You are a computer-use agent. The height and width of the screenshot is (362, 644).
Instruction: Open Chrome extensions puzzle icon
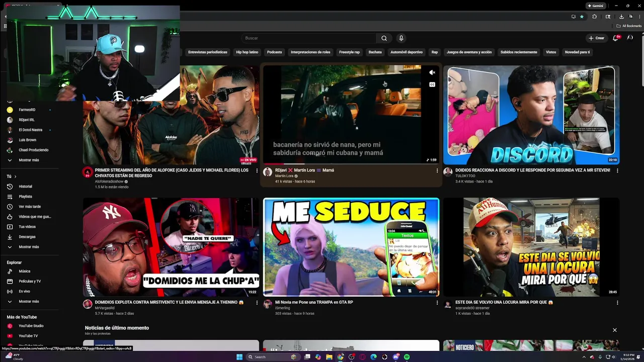click(595, 17)
